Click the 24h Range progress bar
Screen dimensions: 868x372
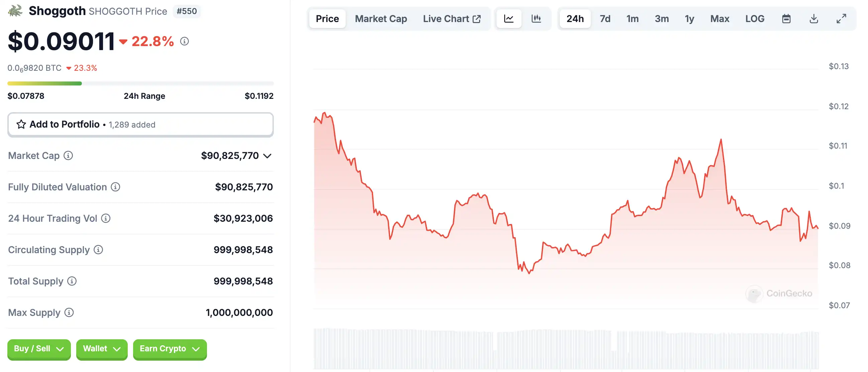click(x=140, y=83)
